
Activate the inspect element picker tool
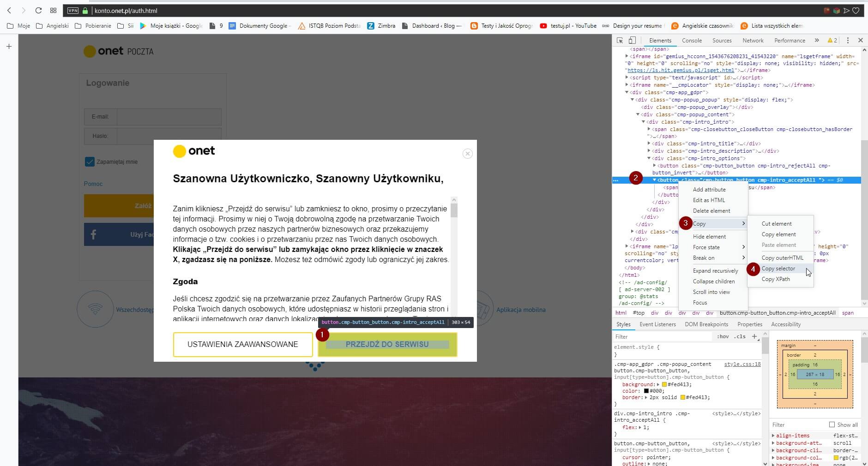pyautogui.click(x=620, y=41)
